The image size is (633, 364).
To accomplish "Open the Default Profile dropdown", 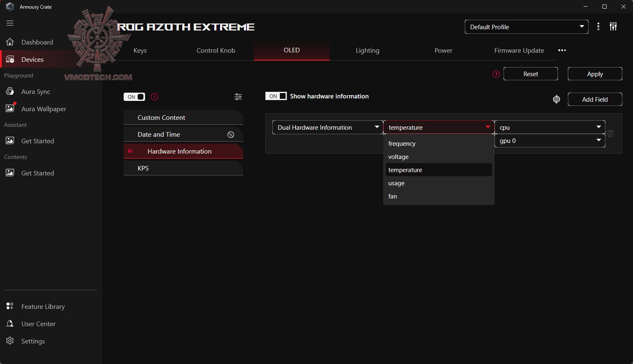I will (527, 27).
